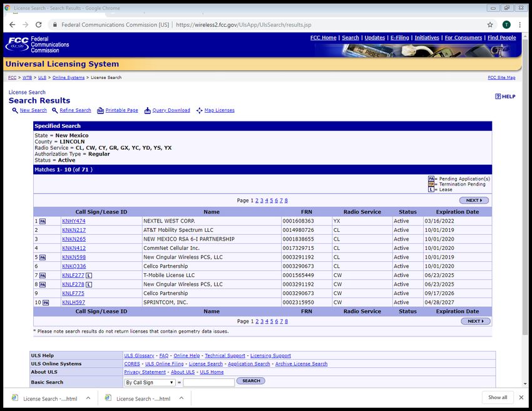Click the PA icon on row 5
Viewport: 532px width, 411px height.
pyautogui.click(x=43, y=258)
